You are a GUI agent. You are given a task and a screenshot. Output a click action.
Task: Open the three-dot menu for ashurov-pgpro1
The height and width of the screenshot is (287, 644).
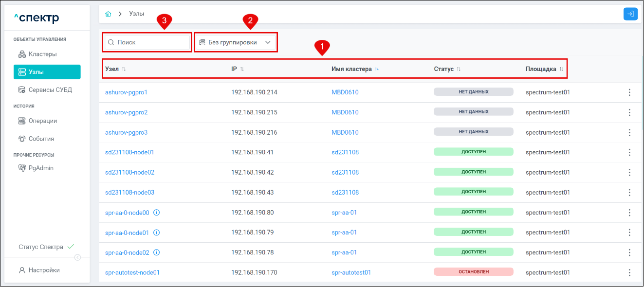point(629,92)
